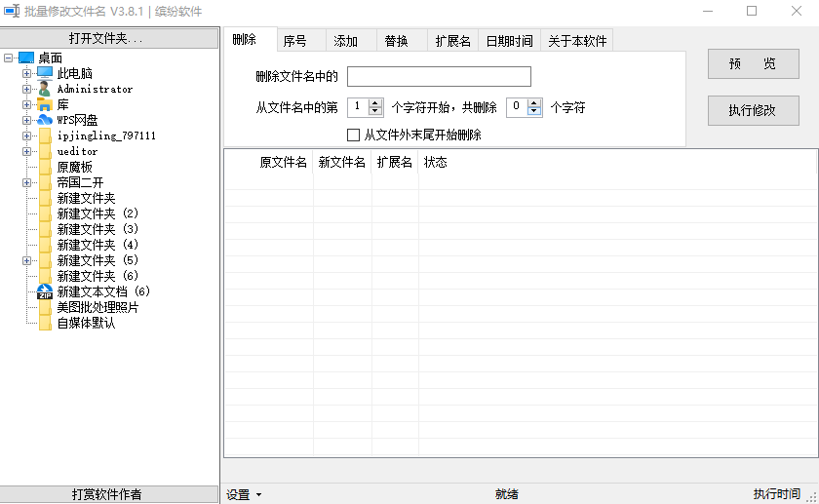Expand the 此电脑 tree node
The height and width of the screenshot is (504, 819).
click(x=26, y=74)
